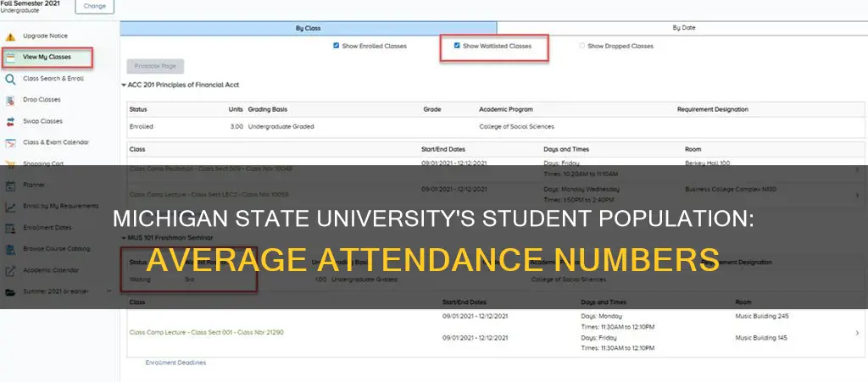Image resolution: width=868 pixels, height=382 pixels.
Task: Toggle Show Enrolled Classes checkbox
Action: 336,46
